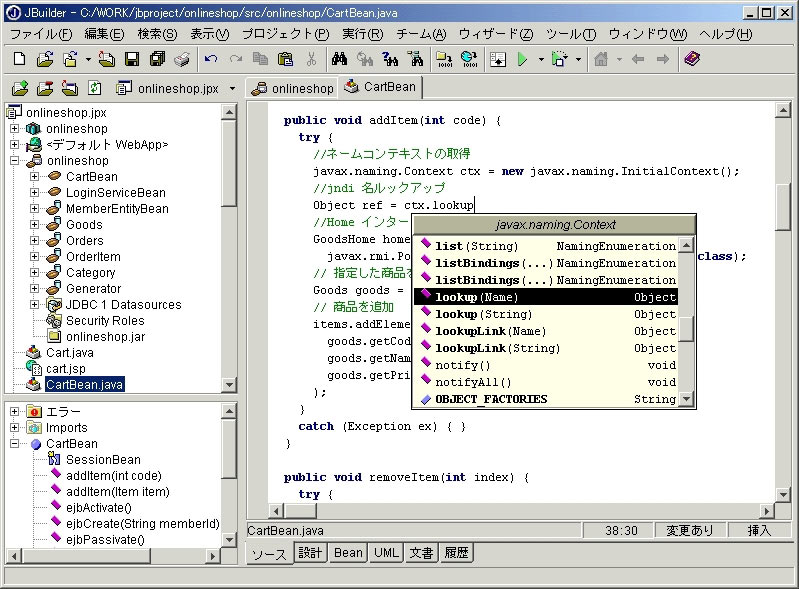Click the Cut scissors icon
799x589 pixels.
point(312,59)
